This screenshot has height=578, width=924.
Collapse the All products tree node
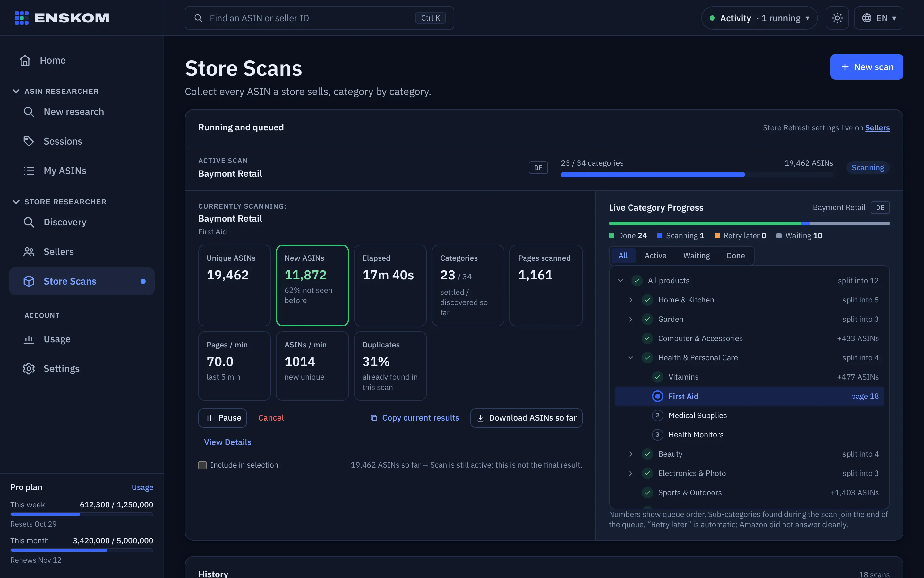point(620,281)
